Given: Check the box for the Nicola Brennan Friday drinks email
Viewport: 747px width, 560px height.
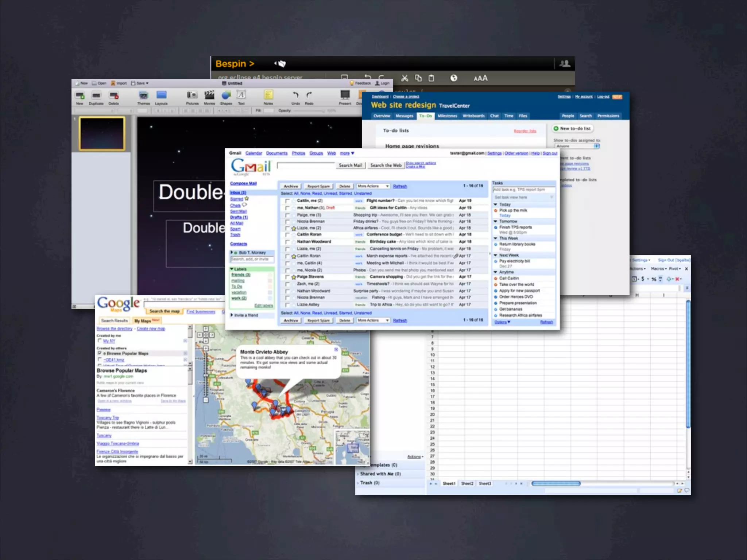Looking at the screenshot, I should click(287, 222).
